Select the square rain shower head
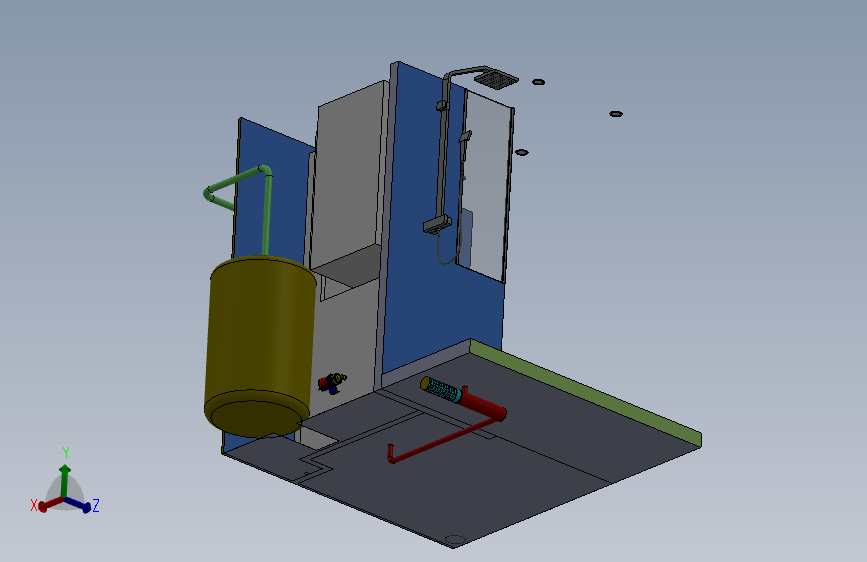This screenshot has height=562, width=867. 496,79
